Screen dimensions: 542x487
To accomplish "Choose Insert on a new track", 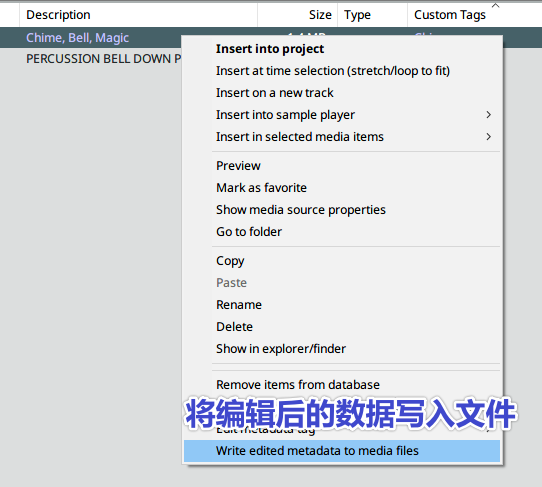I will 342,93.
